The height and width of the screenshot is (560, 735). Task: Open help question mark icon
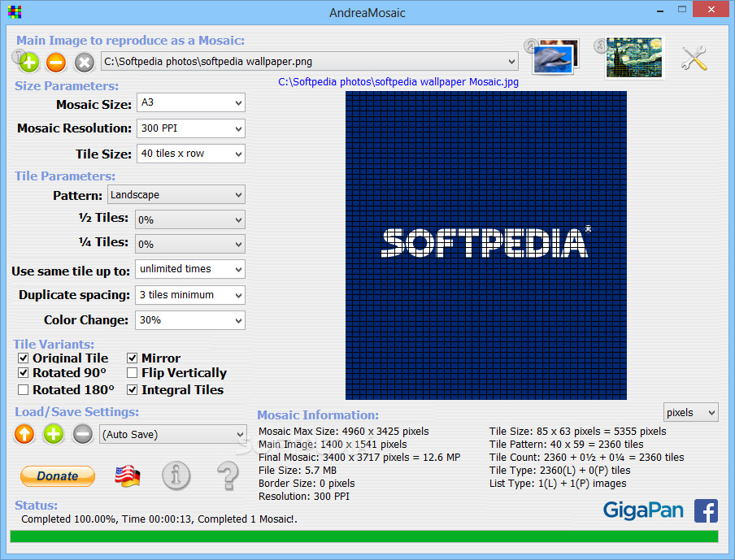pyautogui.click(x=228, y=475)
